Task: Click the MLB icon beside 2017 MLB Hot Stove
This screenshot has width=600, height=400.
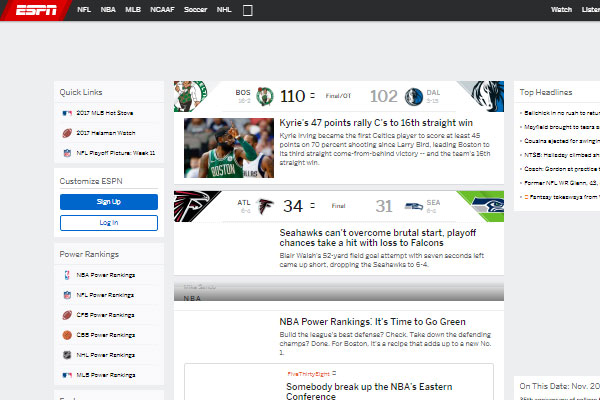Action: [x=67, y=113]
